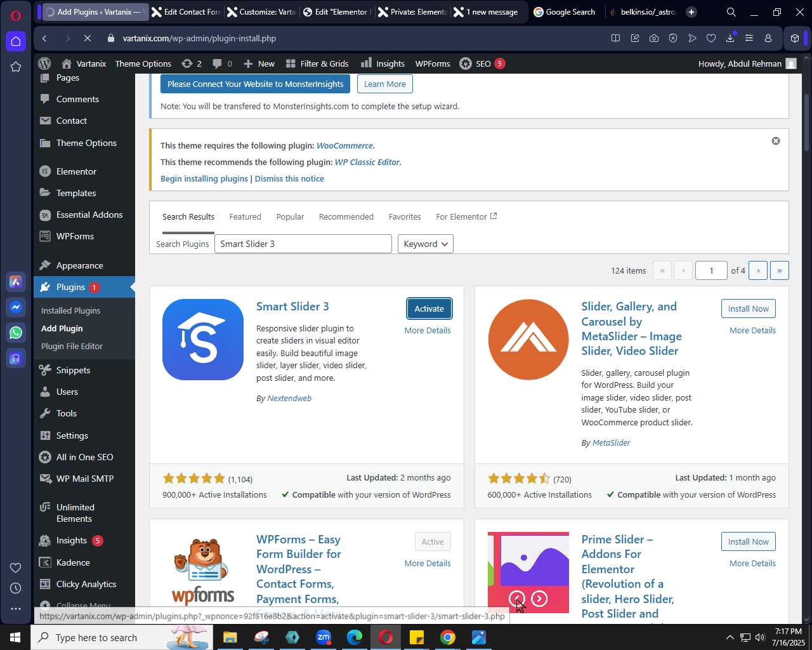Open Aria AI icon in Opera sidebar
The image size is (812, 650).
[16, 282]
